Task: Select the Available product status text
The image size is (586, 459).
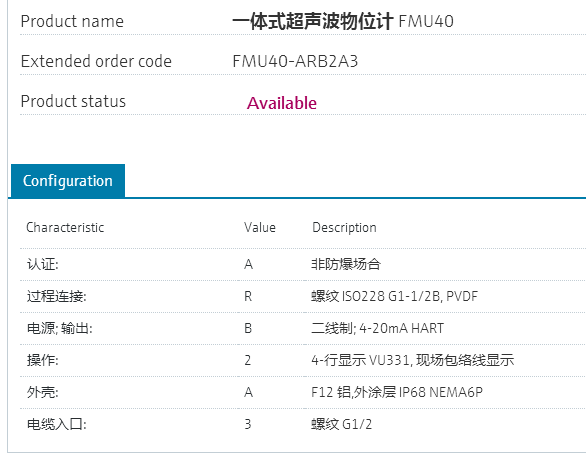Action: [282, 103]
